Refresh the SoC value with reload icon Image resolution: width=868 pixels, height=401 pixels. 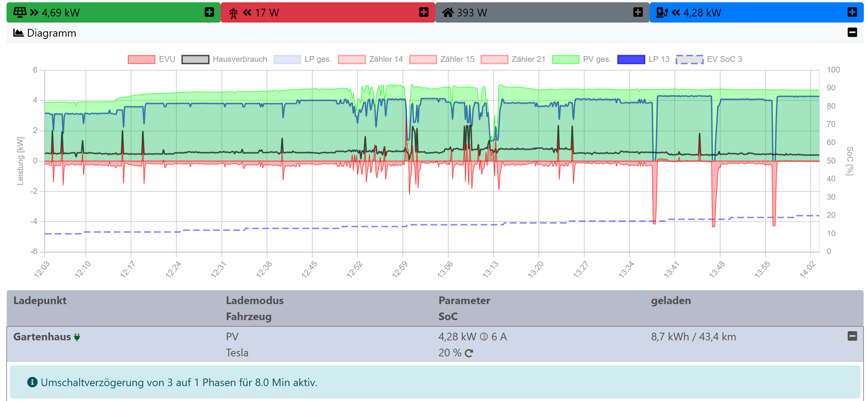click(469, 353)
